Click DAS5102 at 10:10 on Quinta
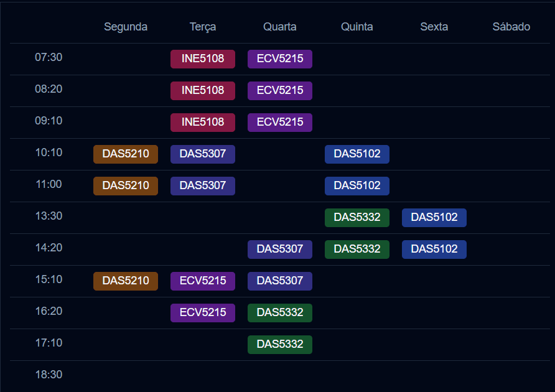This screenshot has height=392, width=555. [357, 154]
